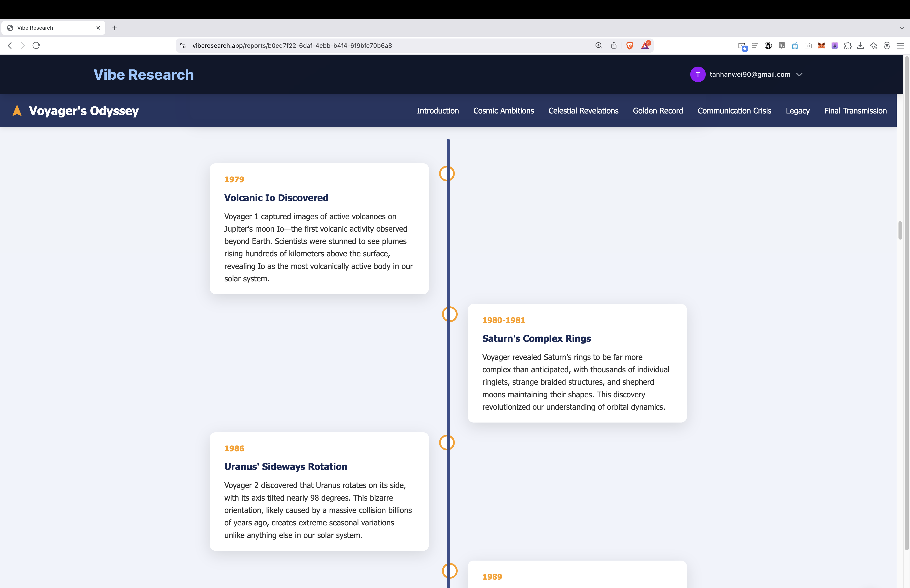Go to the Golden Record section
This screenshot has width=910, height=588.
point(657,111)
